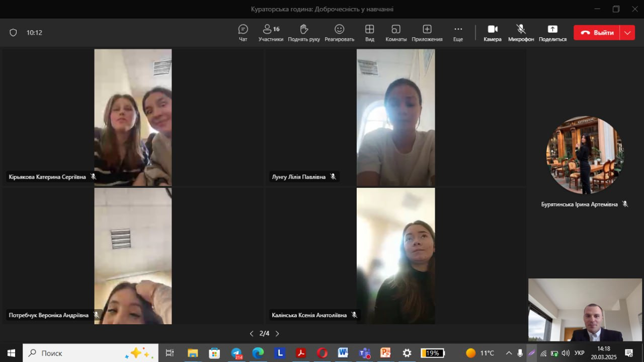The width and height of the screenshot is (644, 362).
Task: Open the Реагировать reactions menu
Action: point(340,33)
